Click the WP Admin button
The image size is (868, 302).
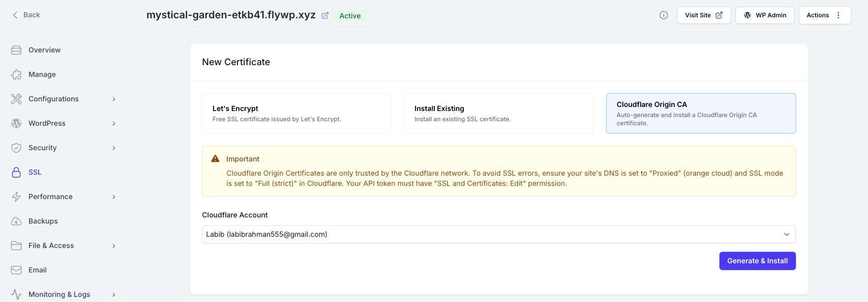[x=765, y=15]
